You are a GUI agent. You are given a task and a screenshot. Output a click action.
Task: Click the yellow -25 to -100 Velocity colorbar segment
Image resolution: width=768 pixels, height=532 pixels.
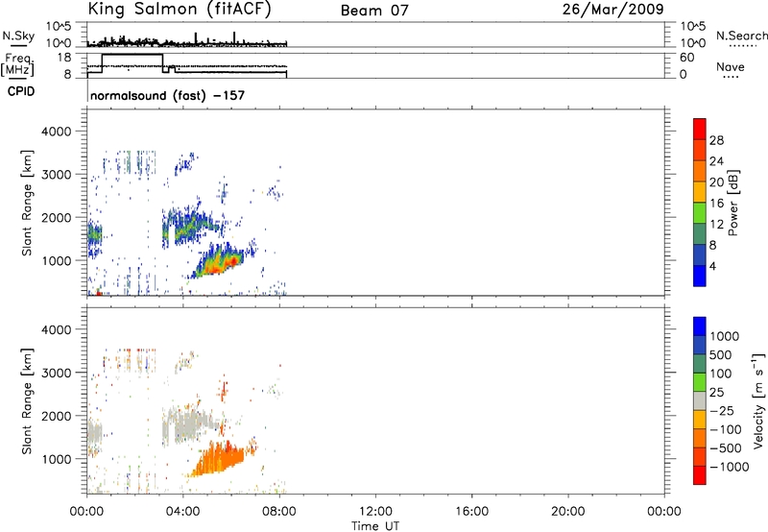pos(700,420)
